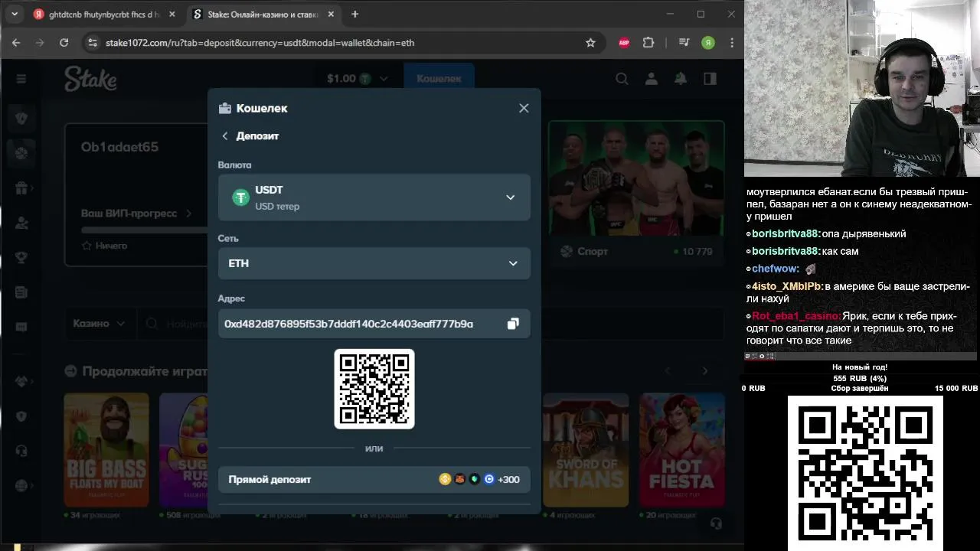Open the sports ball icon in sidebar

click(x=21, y=153)
